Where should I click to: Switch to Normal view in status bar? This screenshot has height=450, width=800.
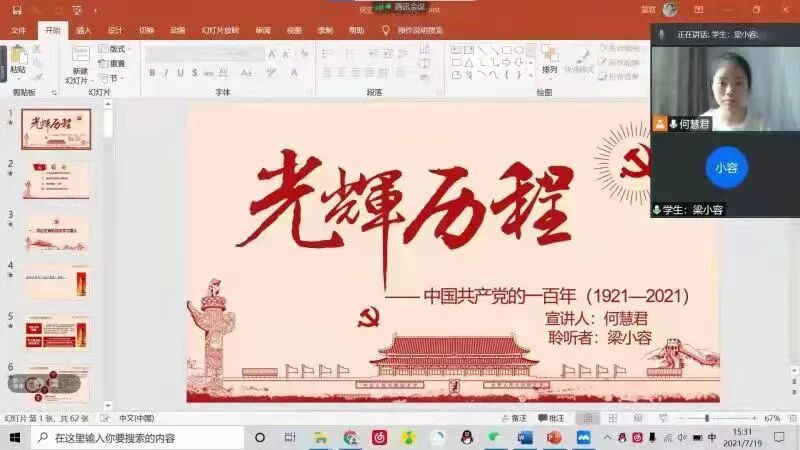point(588,418)
